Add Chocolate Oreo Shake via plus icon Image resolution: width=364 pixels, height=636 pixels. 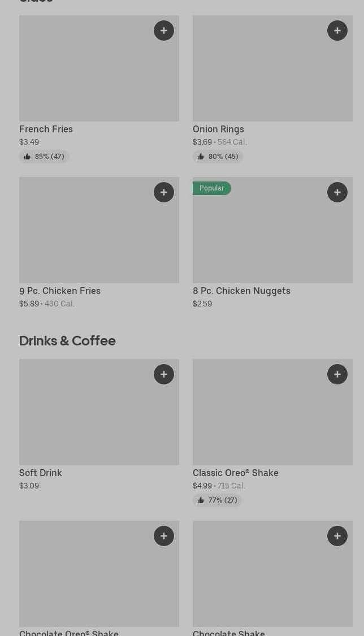[164, 536]
